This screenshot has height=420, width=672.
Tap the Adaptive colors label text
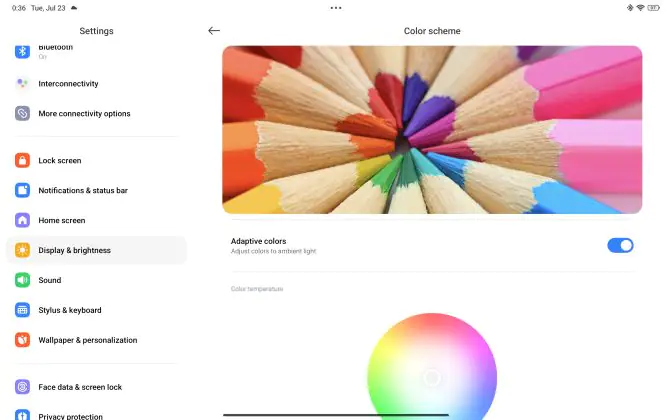pyautogui.click(x=258, y=241)
